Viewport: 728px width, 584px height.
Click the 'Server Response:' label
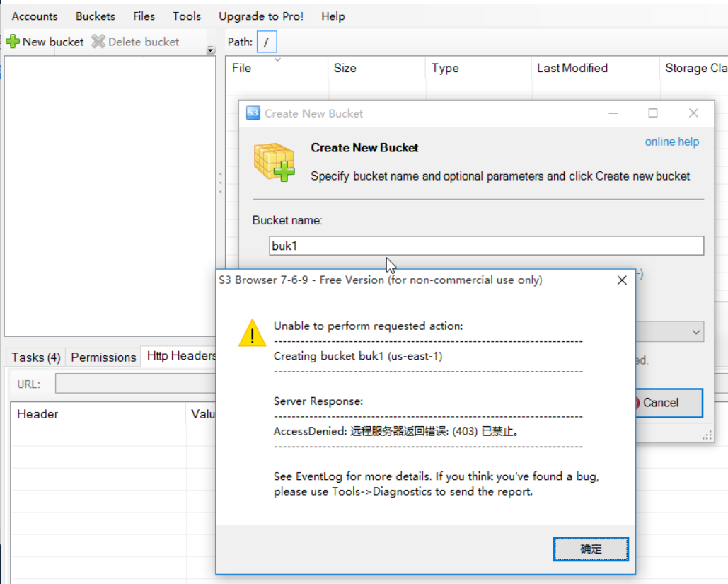coord(318,401)
